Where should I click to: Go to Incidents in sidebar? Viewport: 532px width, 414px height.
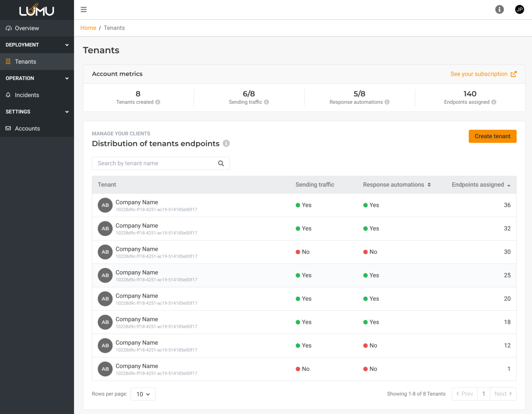pyautogui.click(x=27, y=95)
